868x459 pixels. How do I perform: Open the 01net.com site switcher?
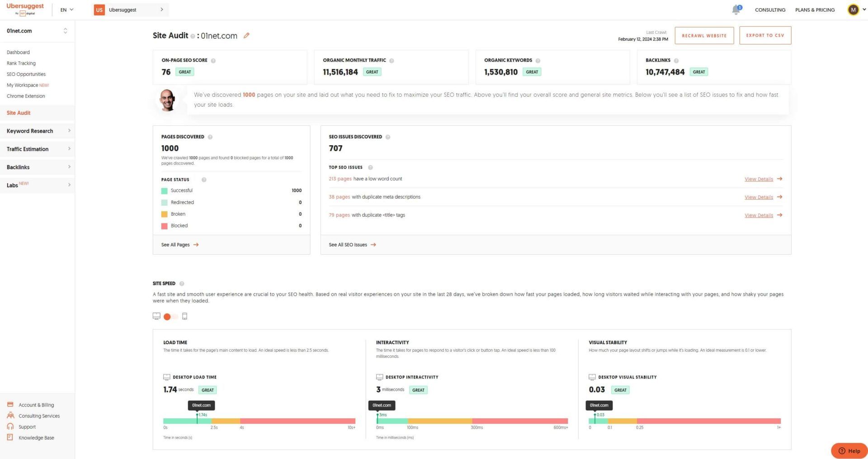point(37,31)
